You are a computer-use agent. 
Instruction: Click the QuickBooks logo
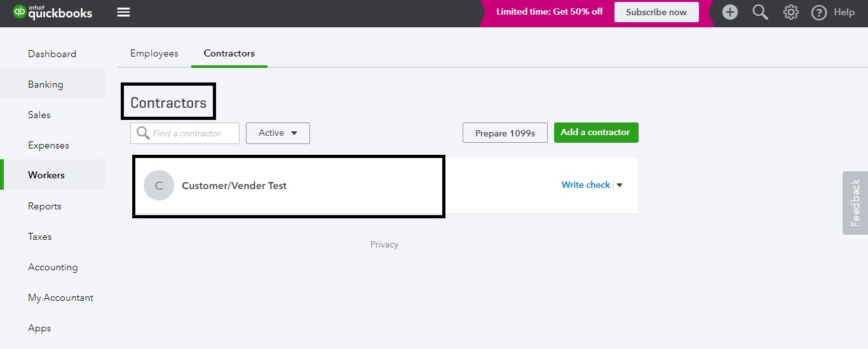53,12
